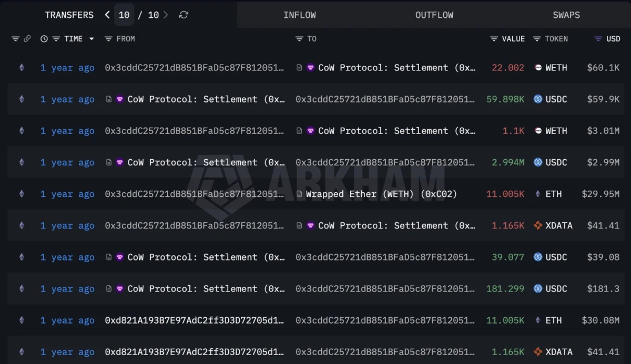This screenshot has width=631, height=364.
Task: Open the chain filter icon in header
Action: (15, 39)
